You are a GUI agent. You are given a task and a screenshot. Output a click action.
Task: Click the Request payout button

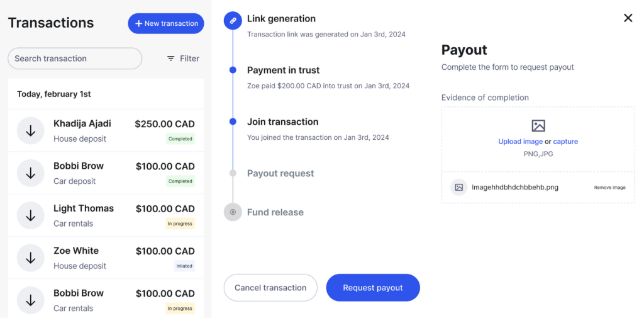pos(373,288)
